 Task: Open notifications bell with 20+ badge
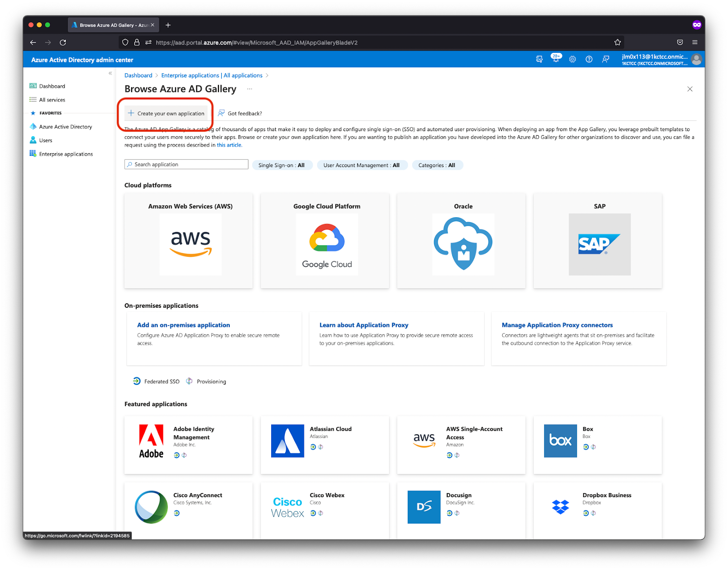(x=556, y=58)
